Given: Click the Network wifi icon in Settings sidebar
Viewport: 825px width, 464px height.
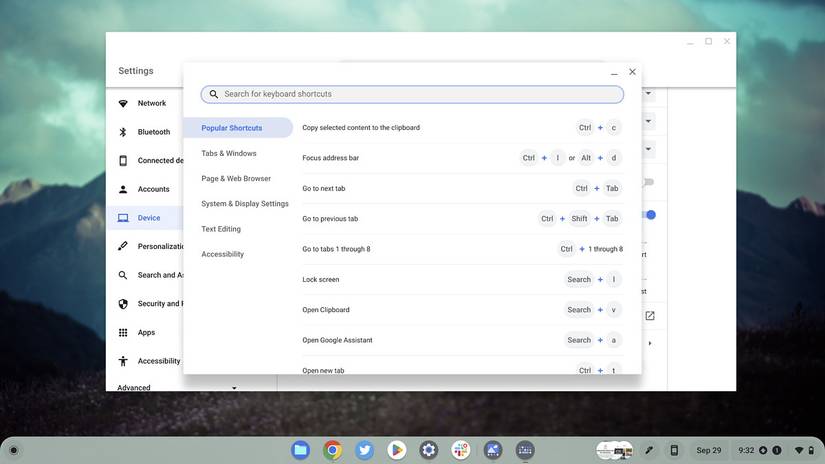Looking at the screenshot, I should point(123,103).
